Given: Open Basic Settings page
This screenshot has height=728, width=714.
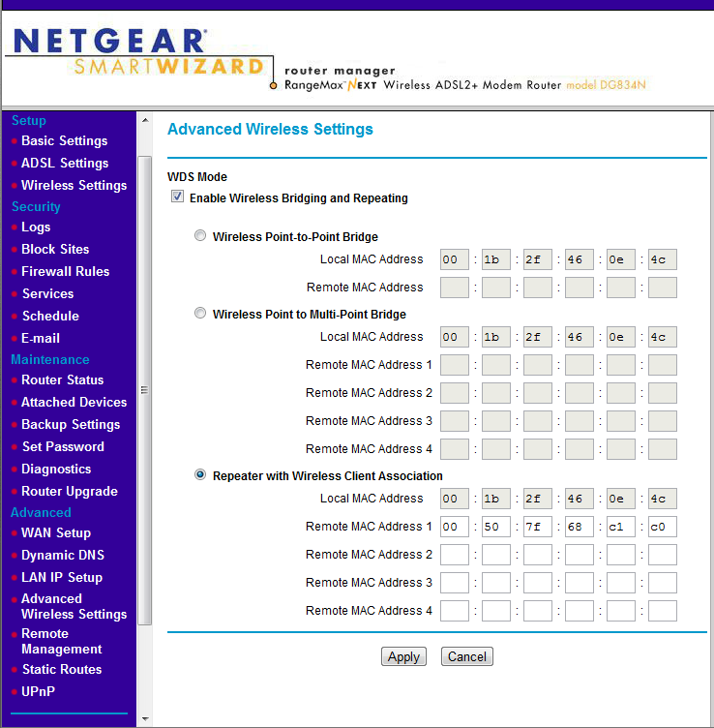Looking at the screenshot, I should pyautogui.click(x=64, y=140).
